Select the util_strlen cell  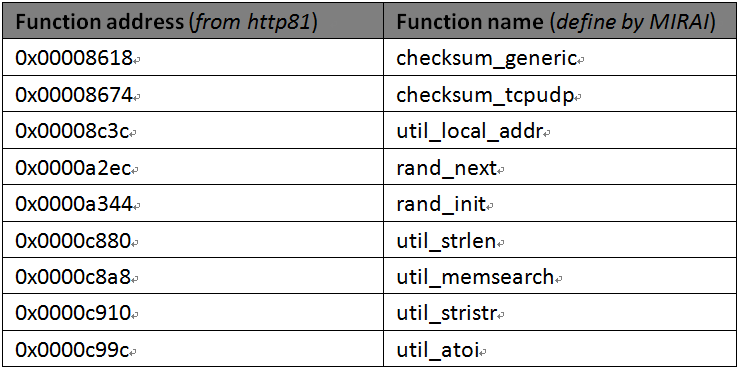click(x=560, y=240)
